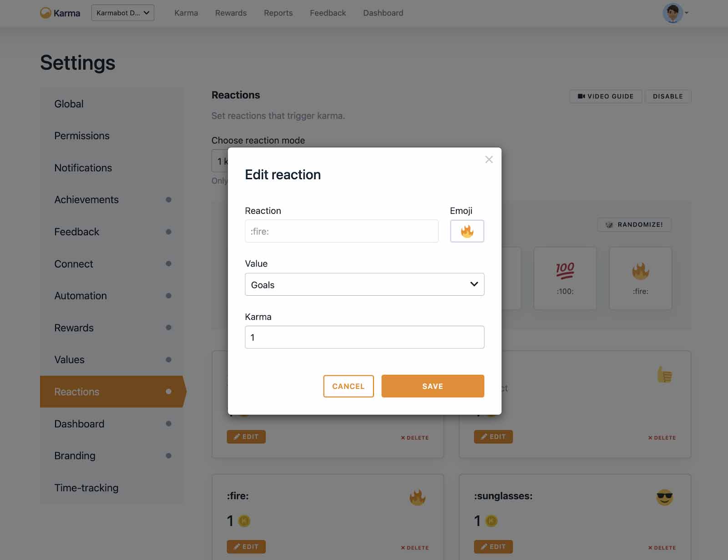Screen dimensions: 728x560
Task: Select the :100: emoji tile
Action: [x=565, y=278]
